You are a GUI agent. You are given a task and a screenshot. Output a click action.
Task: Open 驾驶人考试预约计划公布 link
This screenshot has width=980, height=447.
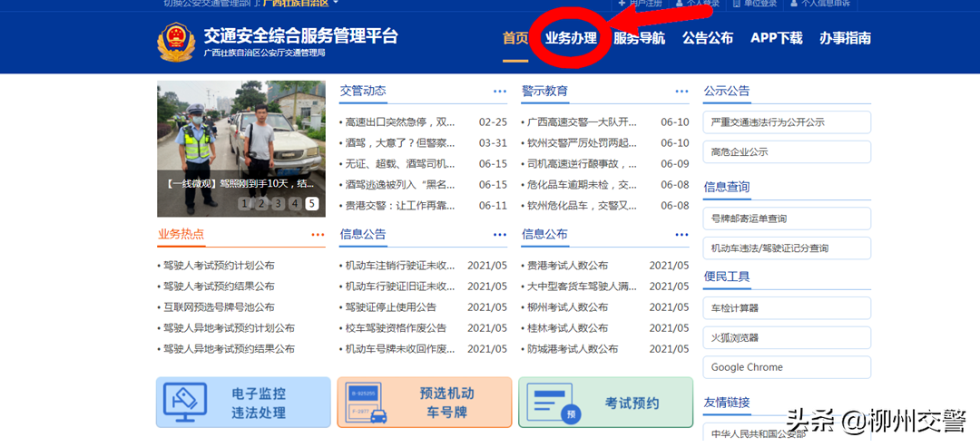pyautogui.click(x=219, y=266)
